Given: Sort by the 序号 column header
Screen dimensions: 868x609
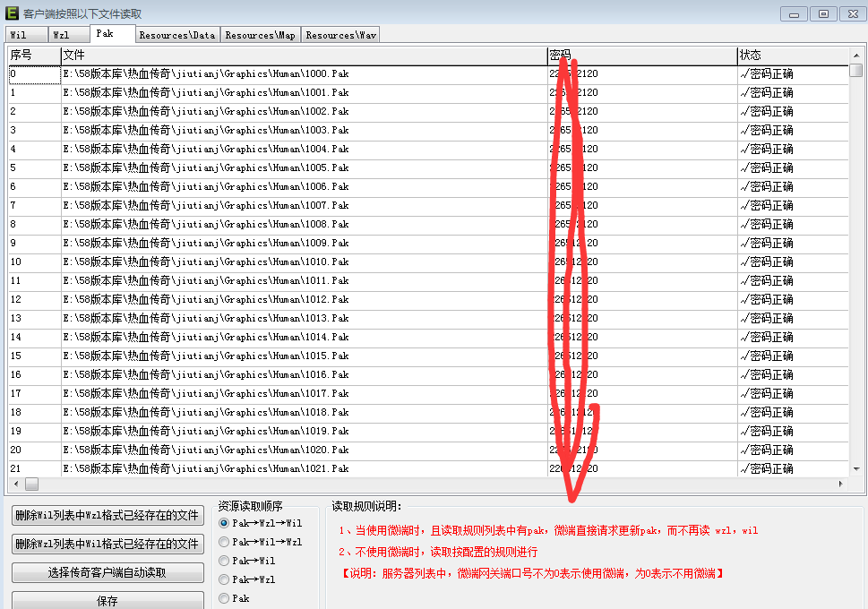Looking at the screenshot, I should pos(34,56).
